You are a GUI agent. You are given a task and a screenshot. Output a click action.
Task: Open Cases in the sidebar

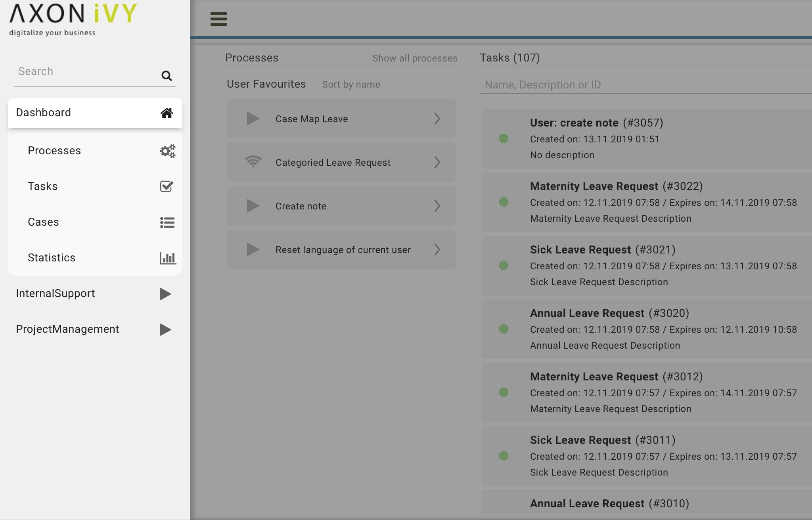coord(95,222)
